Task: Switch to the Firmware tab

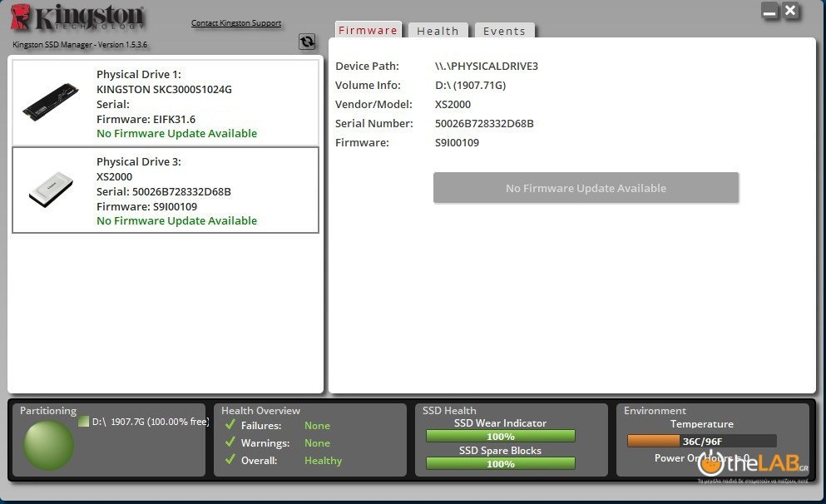Action: pos(368,30)
